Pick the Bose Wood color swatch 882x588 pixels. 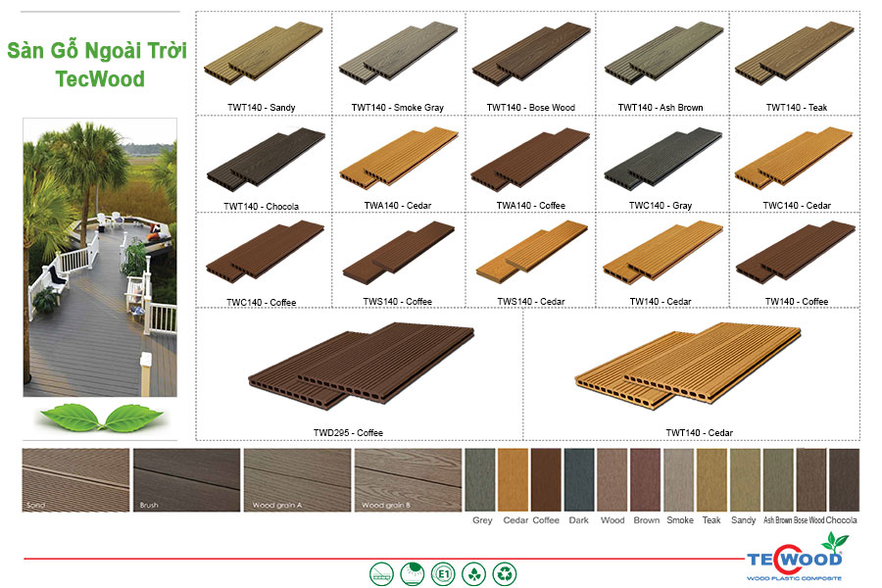pos(811,480)
